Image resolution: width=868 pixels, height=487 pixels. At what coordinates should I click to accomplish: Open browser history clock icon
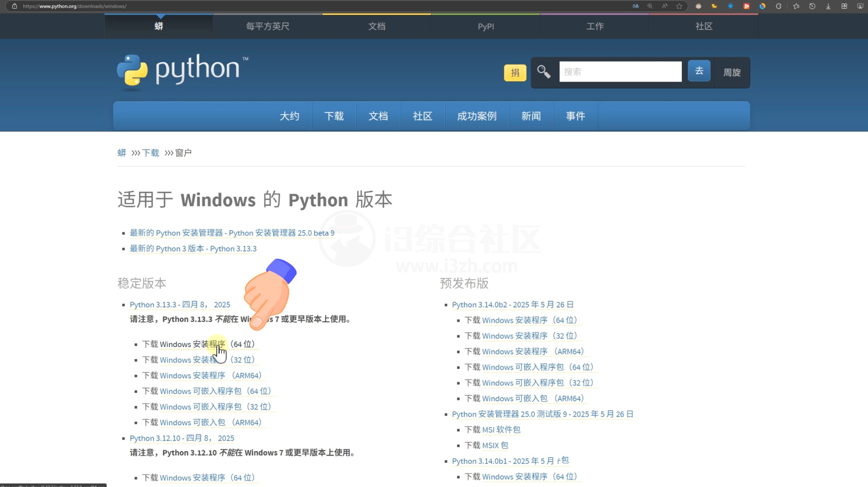click(x=812, y=6)
